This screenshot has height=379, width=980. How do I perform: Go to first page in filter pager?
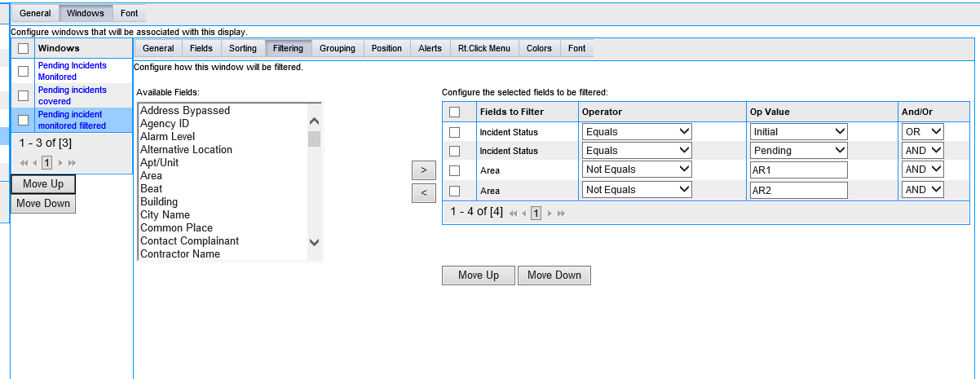tap(513, 213)
